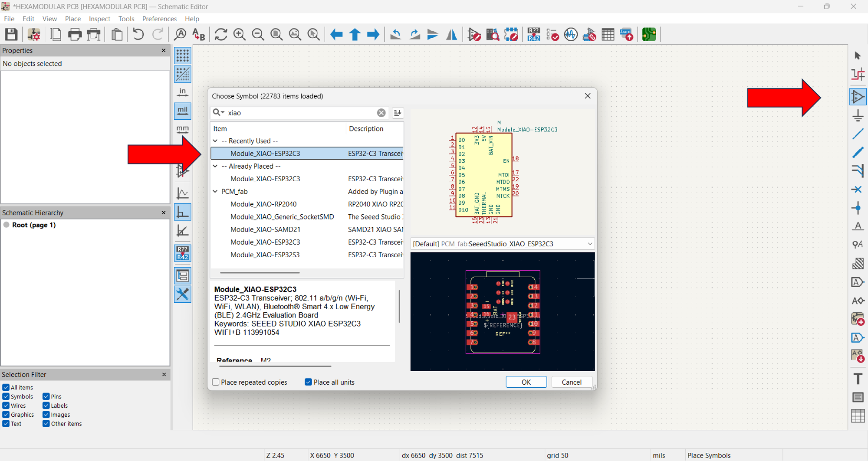Collapse the PCM_fab library group
The width and height of the screenshot is (868, 461).
pyautogui.click(x=215, y=191)
